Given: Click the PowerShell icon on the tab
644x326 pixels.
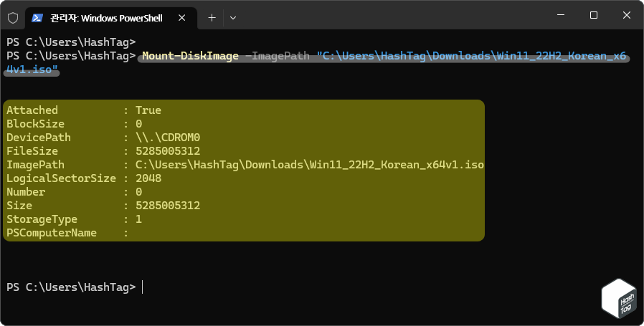Looking at the screenshot, I should [x=37, y=18].
